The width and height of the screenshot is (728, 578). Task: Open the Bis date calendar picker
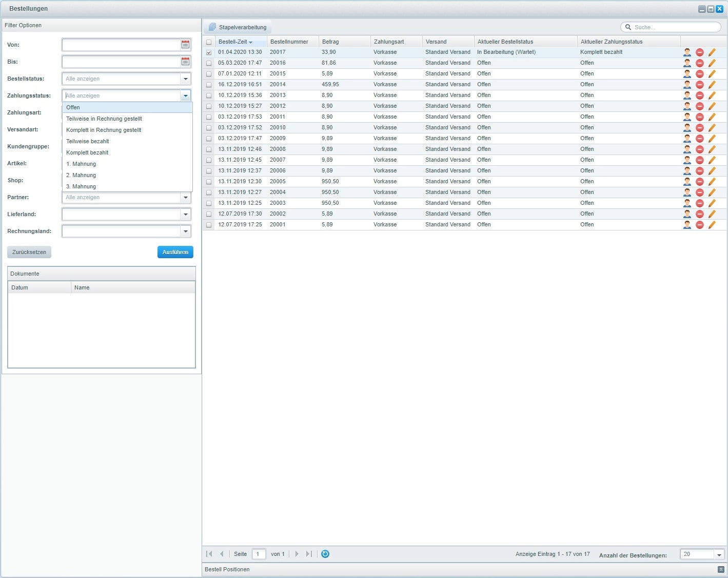click(x=185, y=62)
